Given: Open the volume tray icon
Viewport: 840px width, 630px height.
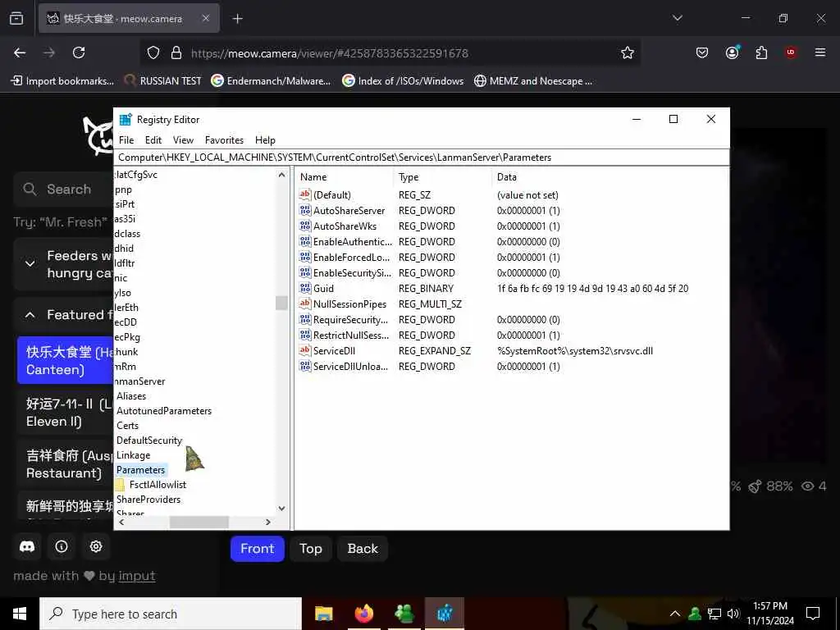Looking at the screenshot, I should point(733,614).
